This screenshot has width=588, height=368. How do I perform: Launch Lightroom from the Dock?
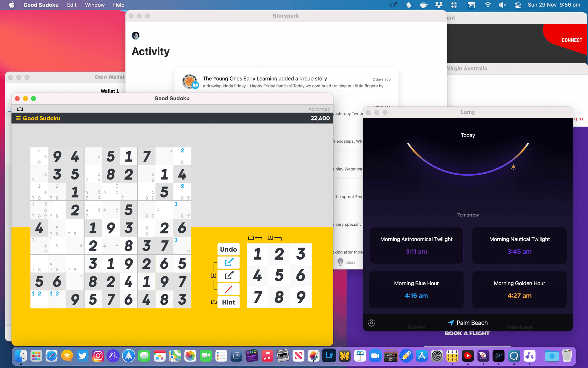click(x=329, y=356)
